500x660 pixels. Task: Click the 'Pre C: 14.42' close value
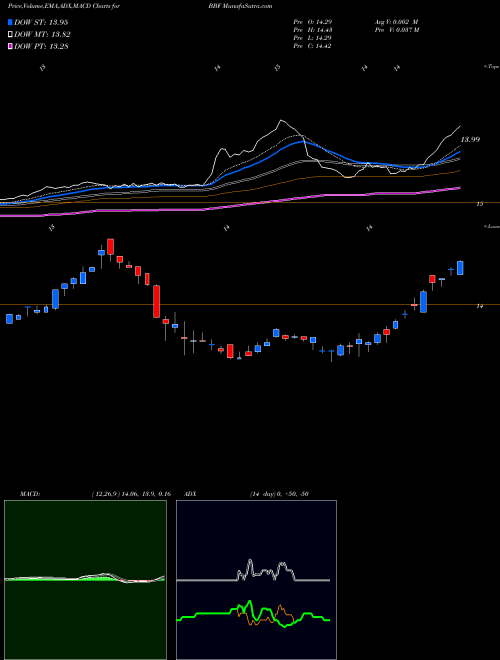312,46
